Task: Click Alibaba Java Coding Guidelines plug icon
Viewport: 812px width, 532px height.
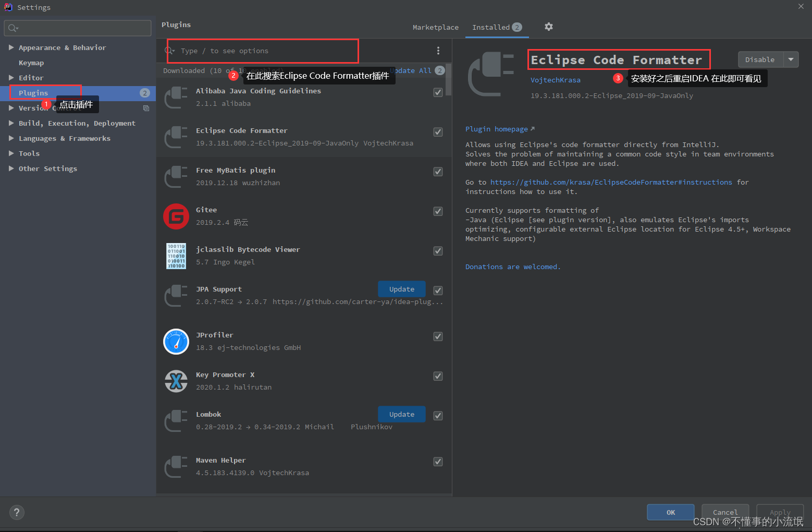Action: [x=176, y=98]
